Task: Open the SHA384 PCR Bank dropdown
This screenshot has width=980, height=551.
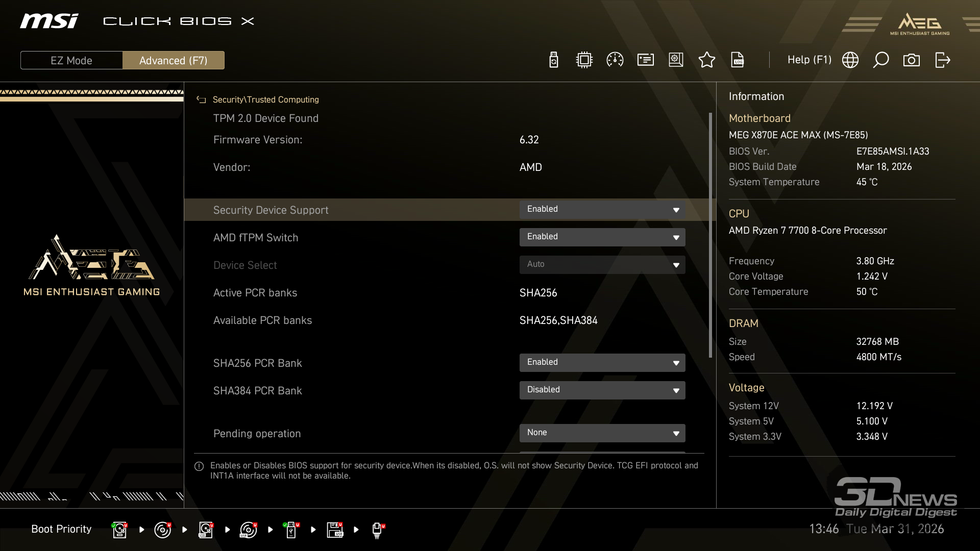Action: click(x=602, y=390)
